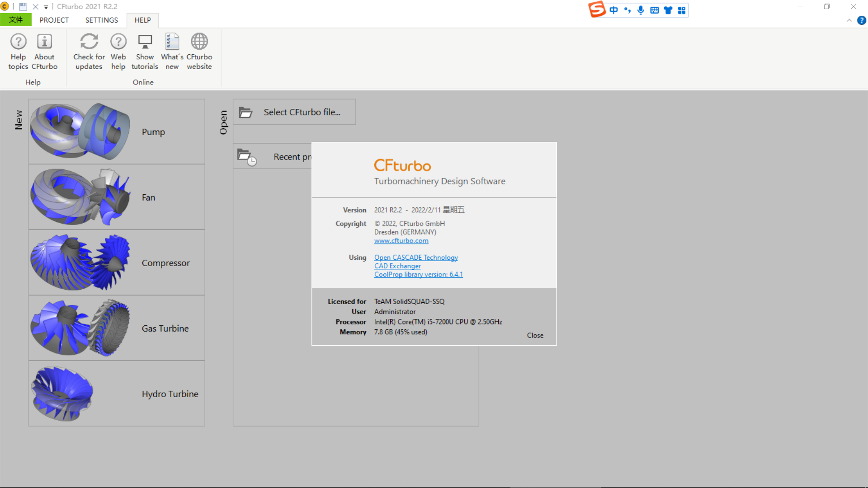Click shirt skin icon in IME toolbar
The height and width of the screenshot is (488, 868).
coord(668,10)
